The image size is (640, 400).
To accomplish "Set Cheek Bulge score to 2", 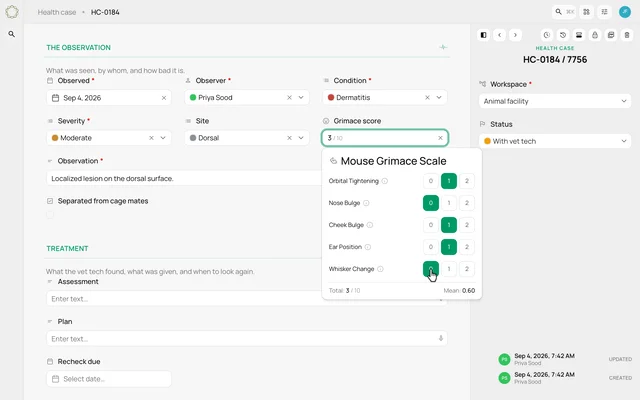I will tap(467, 225).
